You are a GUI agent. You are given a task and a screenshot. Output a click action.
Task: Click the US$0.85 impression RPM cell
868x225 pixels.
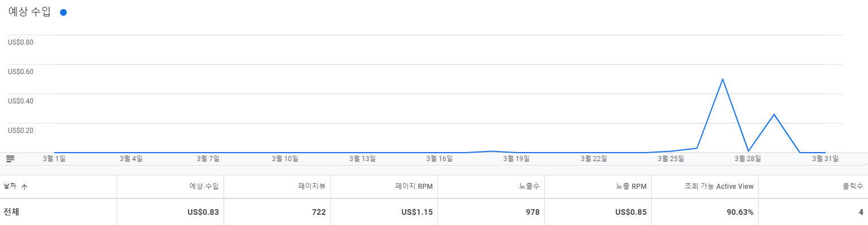click(x=631, y=212)
